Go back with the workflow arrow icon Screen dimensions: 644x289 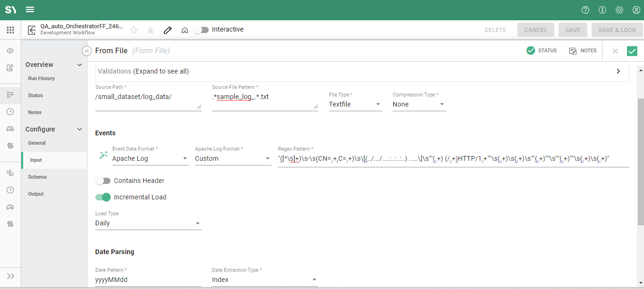click(32, 30)
